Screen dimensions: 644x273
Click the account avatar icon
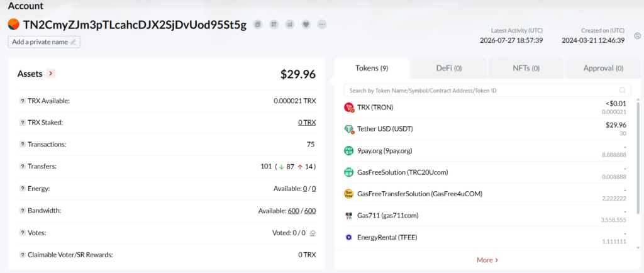[14, 25]
